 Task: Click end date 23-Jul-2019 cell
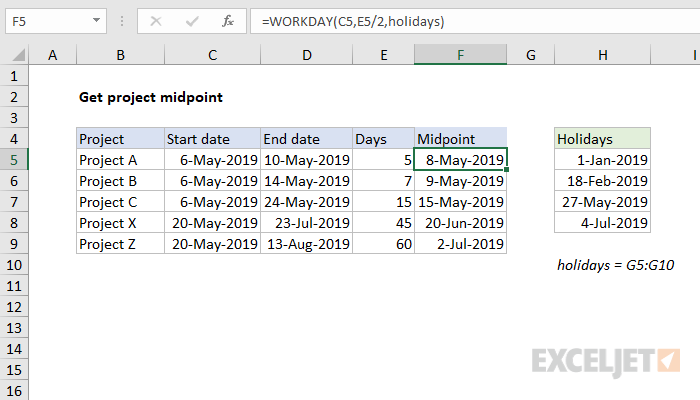tap(307, 223)
